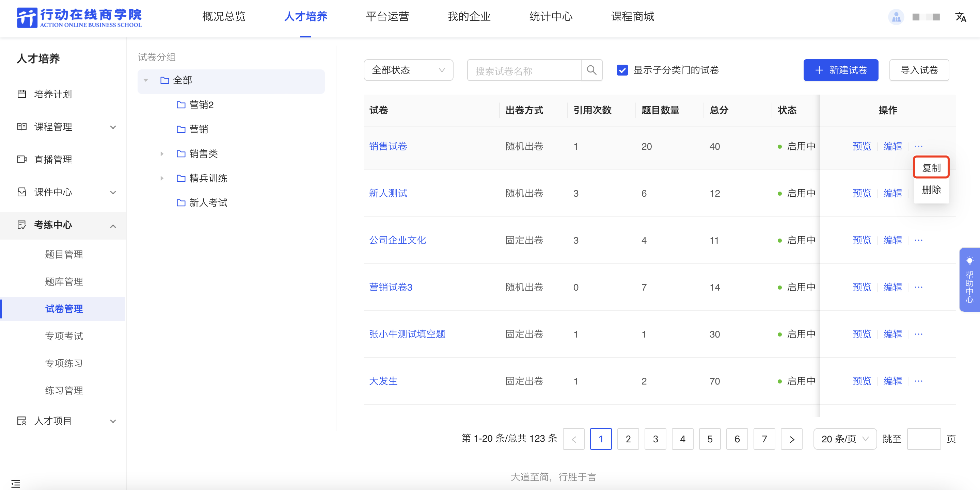Open 题目管理 in sidebar
980x490 pixels.
[64, 254]
